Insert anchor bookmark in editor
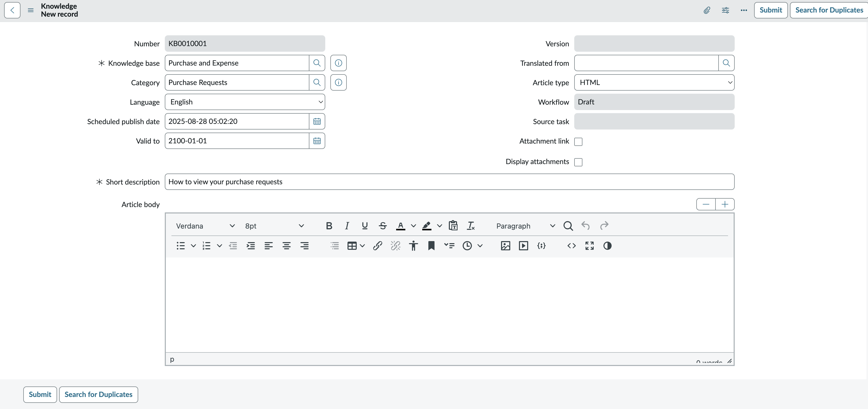This screenshot has width=868, height=409. (431, 246)
